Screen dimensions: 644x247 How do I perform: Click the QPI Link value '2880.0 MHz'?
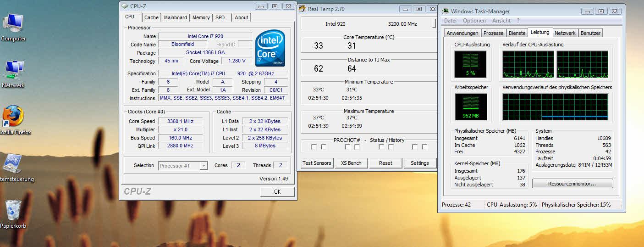(181, 146)
